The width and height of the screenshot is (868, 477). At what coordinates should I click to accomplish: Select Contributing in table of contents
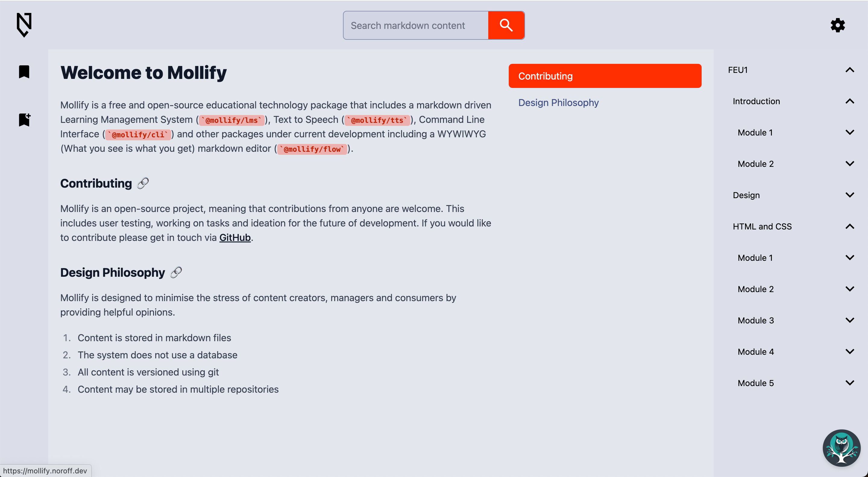(605, 76)
